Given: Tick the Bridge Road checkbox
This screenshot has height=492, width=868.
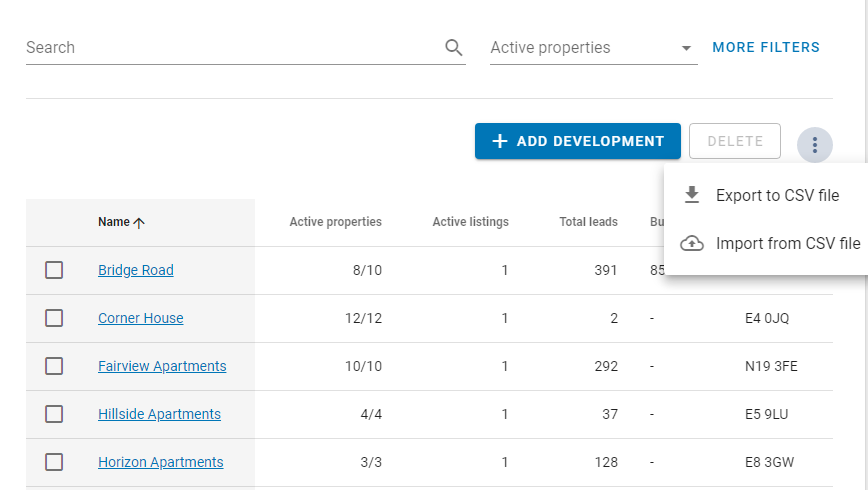Looking at the screenshot, I should point(54,270).
